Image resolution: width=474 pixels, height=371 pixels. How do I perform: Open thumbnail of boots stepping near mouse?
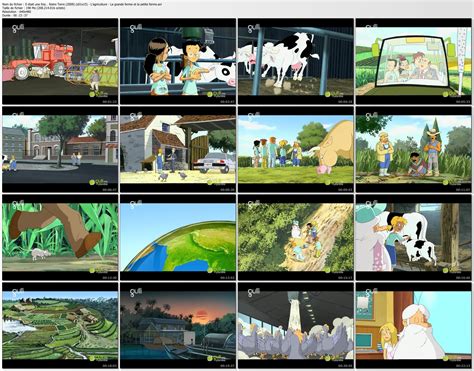pyautogui.click(x=60, y=237)
